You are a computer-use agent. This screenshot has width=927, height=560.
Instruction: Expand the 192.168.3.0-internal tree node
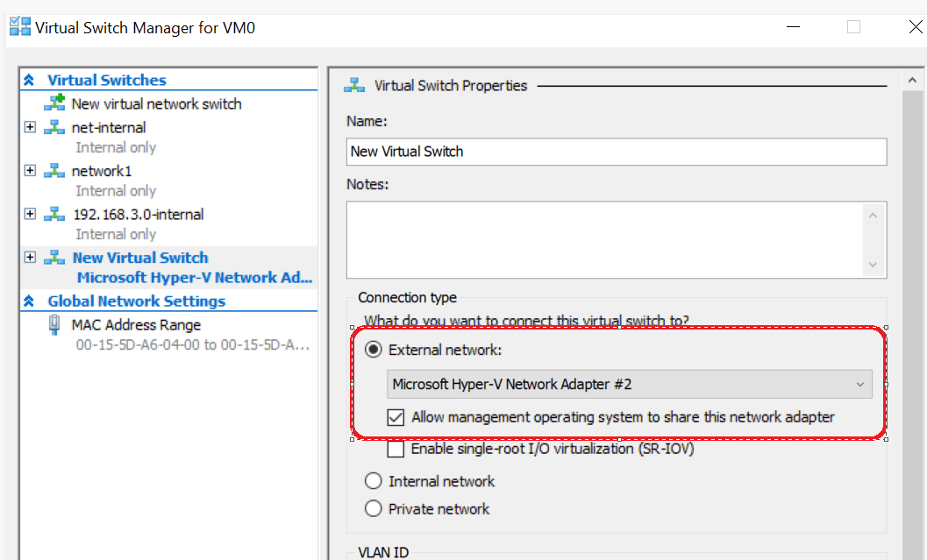pyautogui.click(x=30, y=214)
